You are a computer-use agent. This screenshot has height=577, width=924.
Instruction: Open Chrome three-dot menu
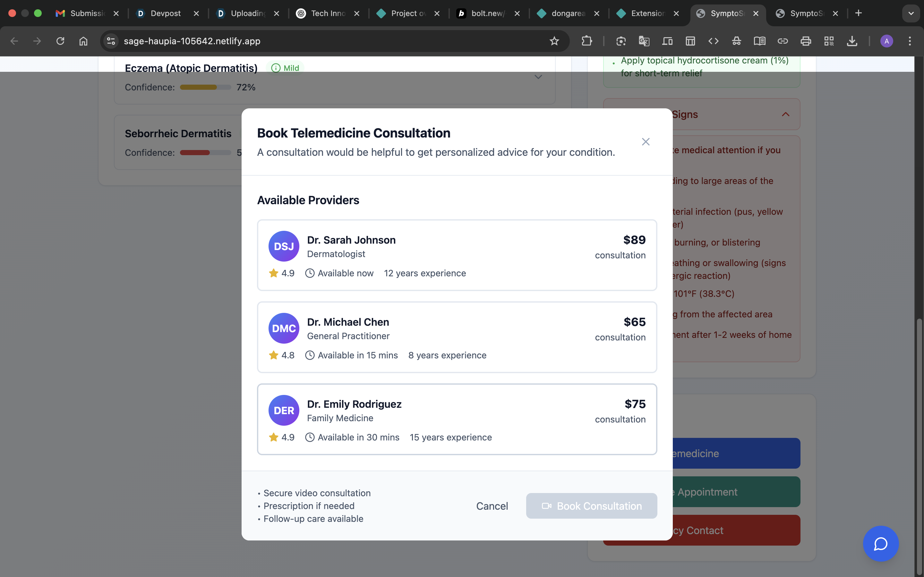pyautogui.click(x=910, y=41)
